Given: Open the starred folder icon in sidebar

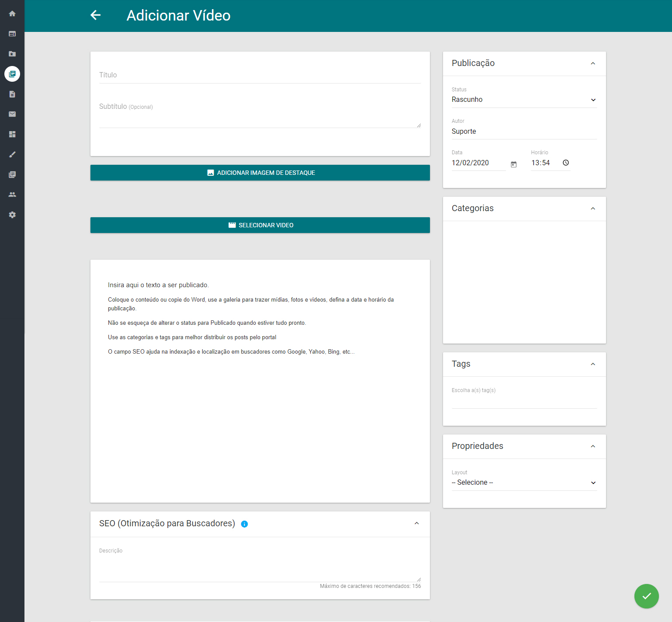Looking at the screenshot, I should pos(12,54).
